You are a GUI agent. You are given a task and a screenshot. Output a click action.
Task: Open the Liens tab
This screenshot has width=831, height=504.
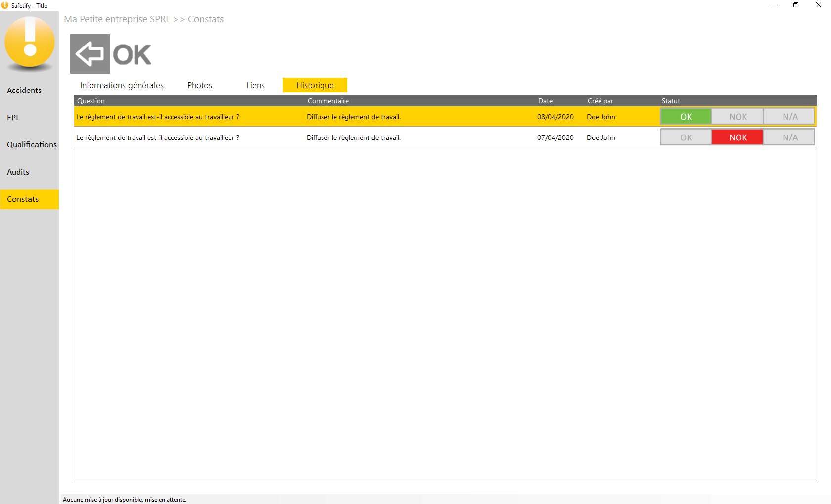255,85
